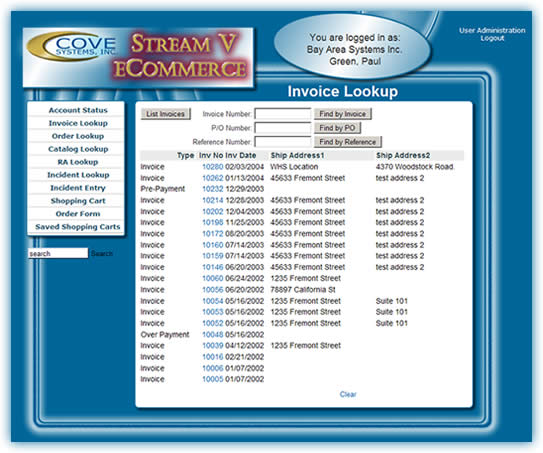
Task: Click the Find by Invoice button
Action: [x=343, y=114]
